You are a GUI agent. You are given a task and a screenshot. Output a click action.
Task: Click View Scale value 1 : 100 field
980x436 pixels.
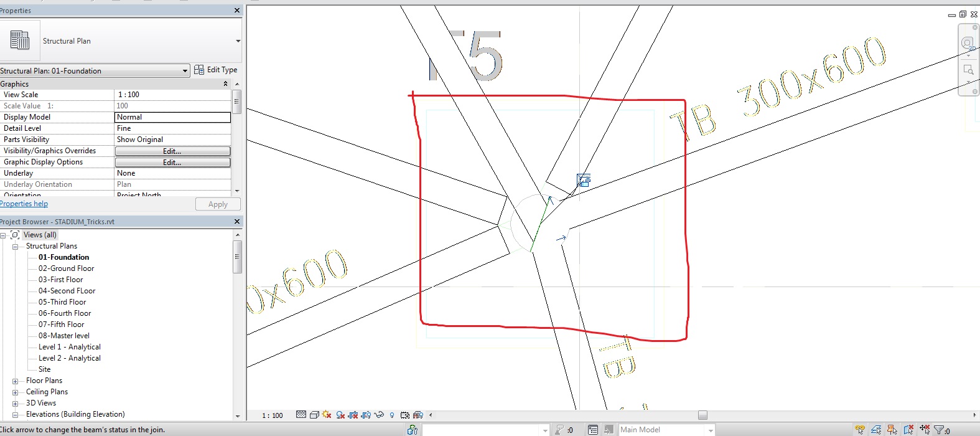pyautogui.click(x=172, y=95)
